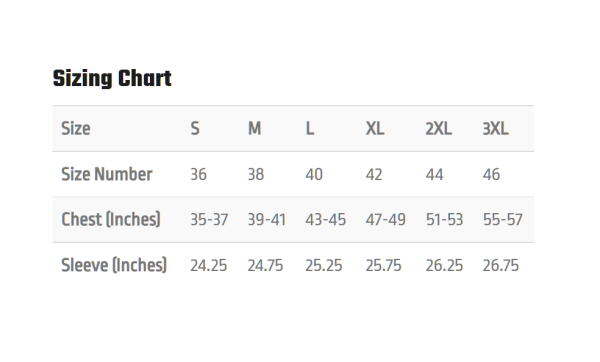The width and height of the screenshot is (600, 362).
Task: Click the XL size column header
Action: [375, 129]
